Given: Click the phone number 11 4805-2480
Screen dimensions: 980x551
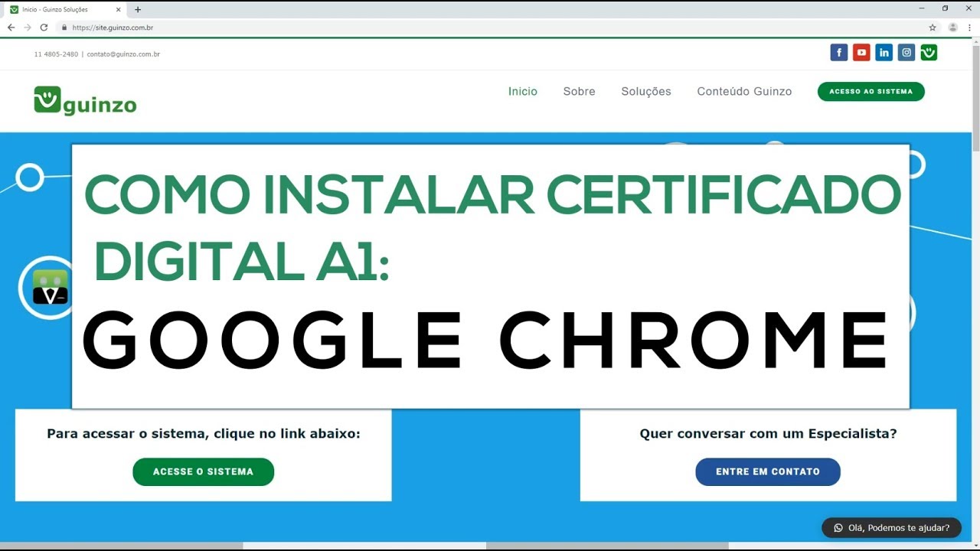Looking at the screenshot, I should tap(56, 54).
